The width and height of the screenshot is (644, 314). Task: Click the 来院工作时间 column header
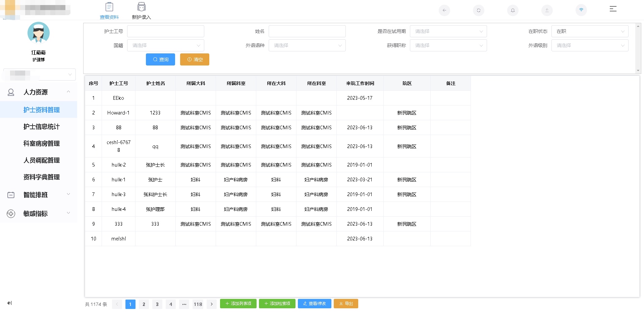click(x=360, y=83)
